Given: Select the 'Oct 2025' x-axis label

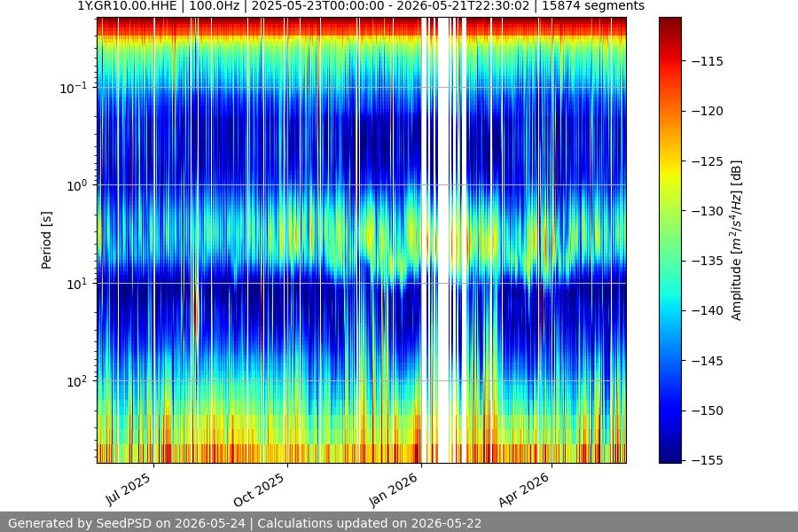Looking at the screenshot, I should [259, 489].
